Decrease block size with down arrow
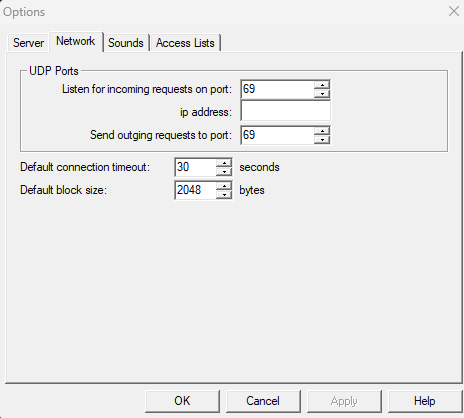 (224, 195)
